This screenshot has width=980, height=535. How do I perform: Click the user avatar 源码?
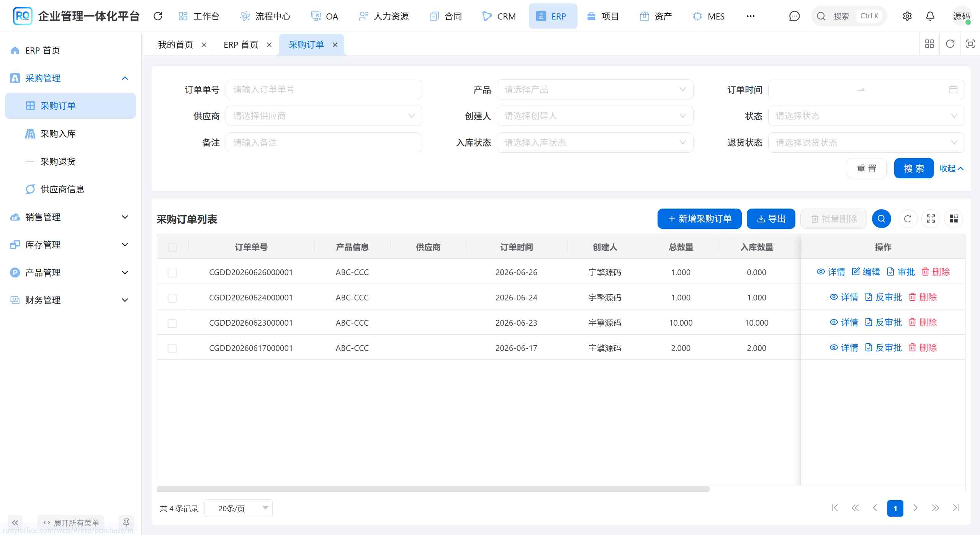(962, 16)
